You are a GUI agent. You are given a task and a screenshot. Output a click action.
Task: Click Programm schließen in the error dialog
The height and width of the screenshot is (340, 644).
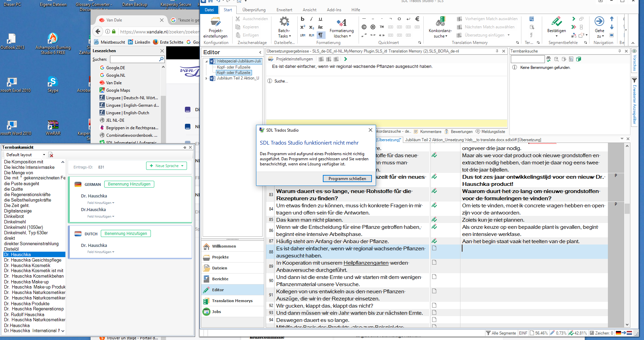pyautogui.click(x=347, y=178)
